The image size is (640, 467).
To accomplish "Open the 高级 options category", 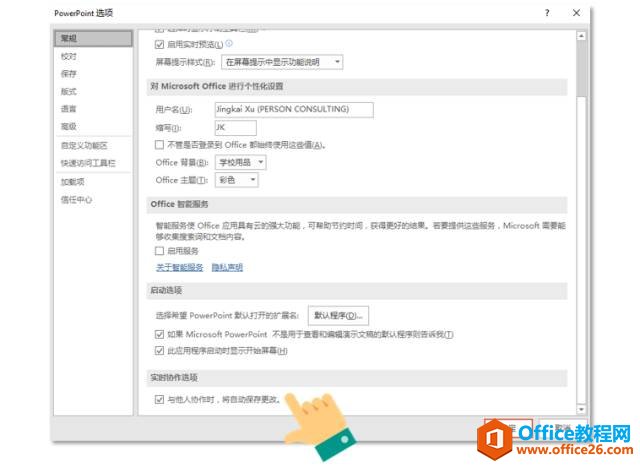I will 69,127.
